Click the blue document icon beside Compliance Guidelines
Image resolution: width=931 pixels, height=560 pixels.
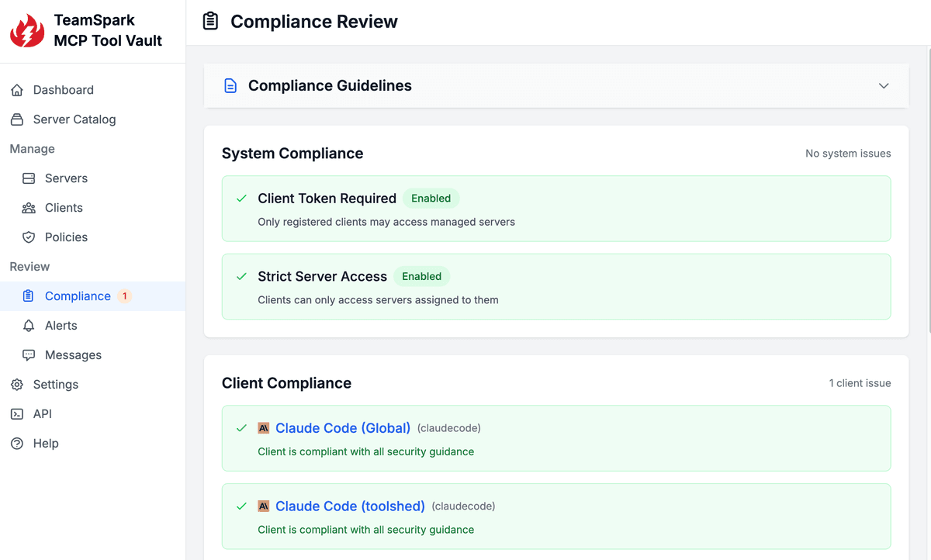(230, 85)
